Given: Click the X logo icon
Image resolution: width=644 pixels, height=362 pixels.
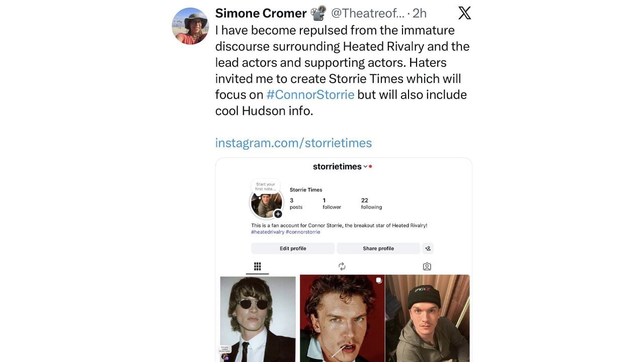Looking at the screenshot, I should 464,13.
